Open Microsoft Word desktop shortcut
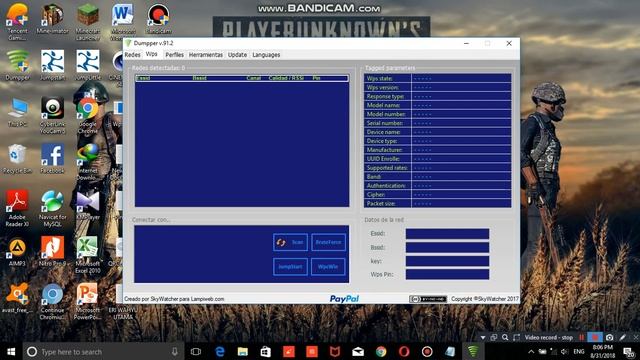 [123, 22]
